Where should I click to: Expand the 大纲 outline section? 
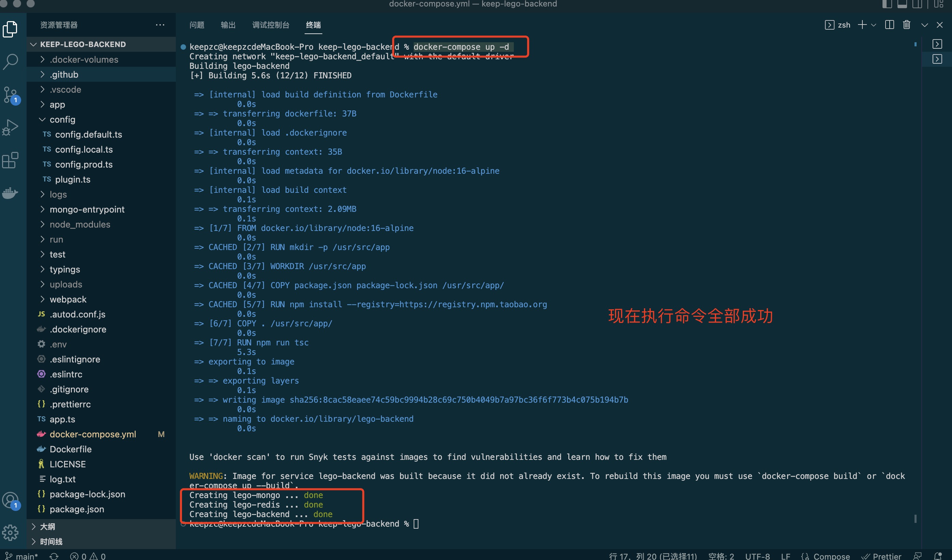(101, 526)
